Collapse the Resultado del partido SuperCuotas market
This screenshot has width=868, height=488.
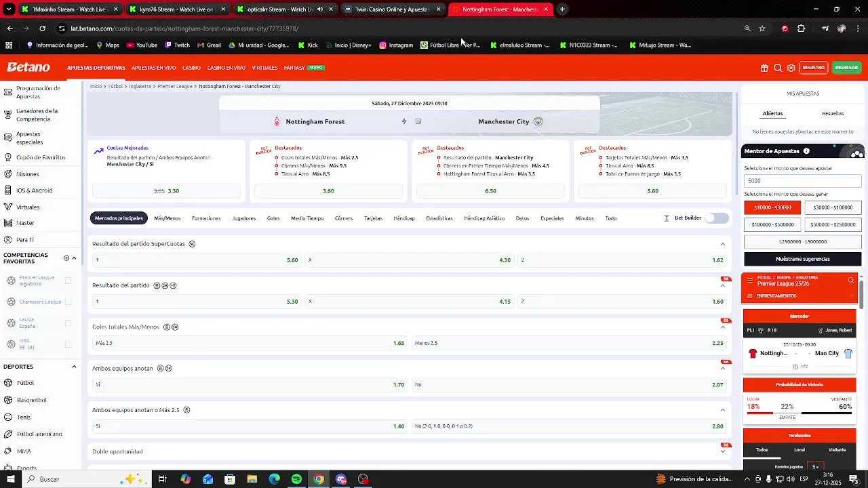coord(723,244)
